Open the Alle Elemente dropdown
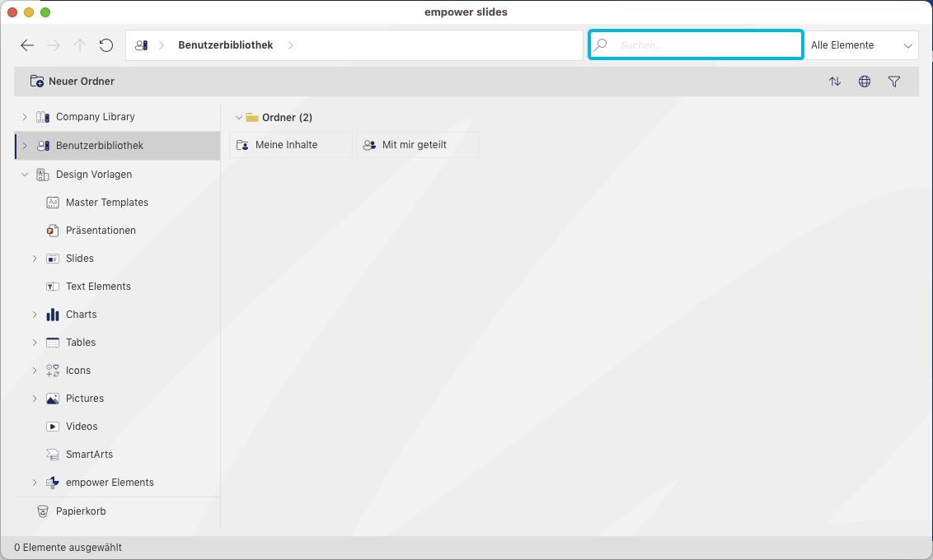933x560 pixels. pyautogui.click(x=860, y=45)
